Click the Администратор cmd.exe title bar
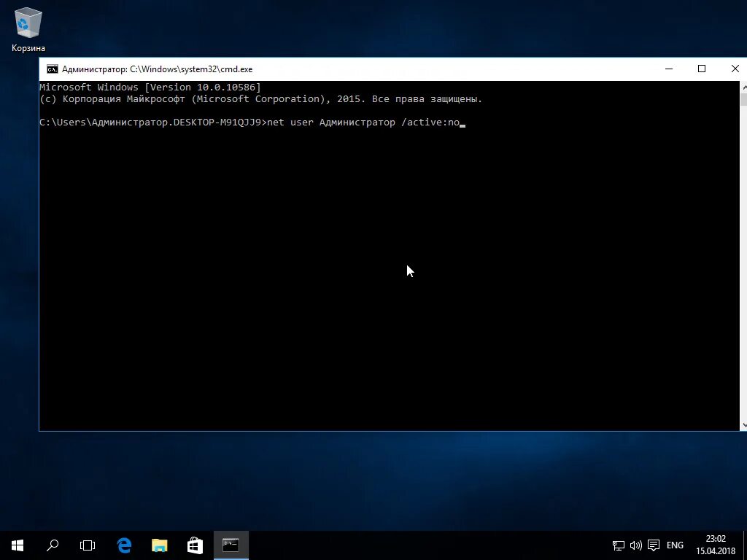The height and width of the screenshot is (560, 747). click(365, 69)
